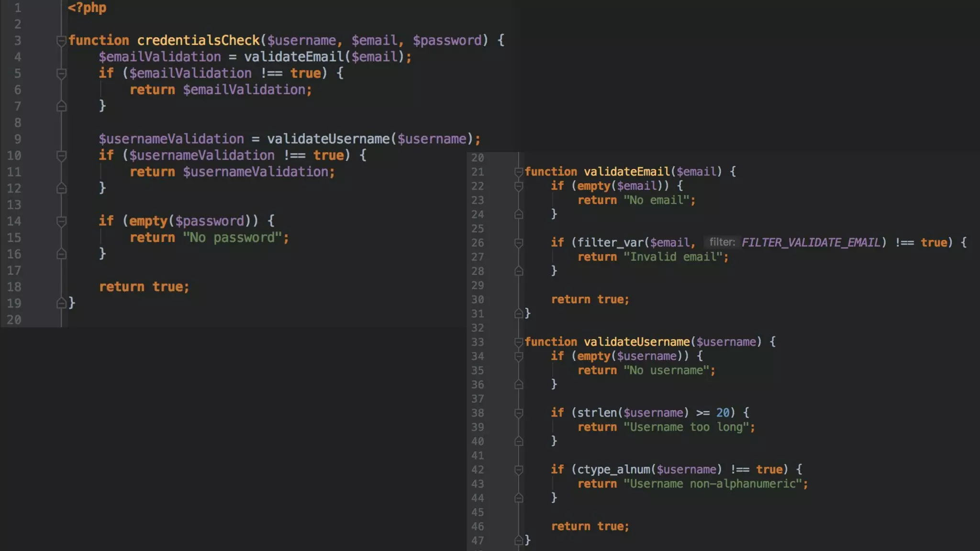The image size is (980, 551).
Task: Collapse the validateUsername function at line 33
Action: pos(518,342)
